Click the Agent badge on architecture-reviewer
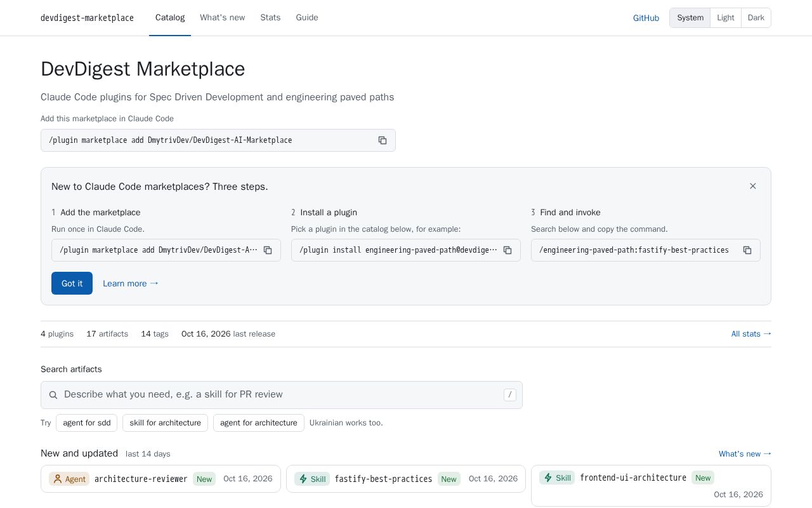The height and width of the screenshot is (508, 812). click(x=69, y=479)
